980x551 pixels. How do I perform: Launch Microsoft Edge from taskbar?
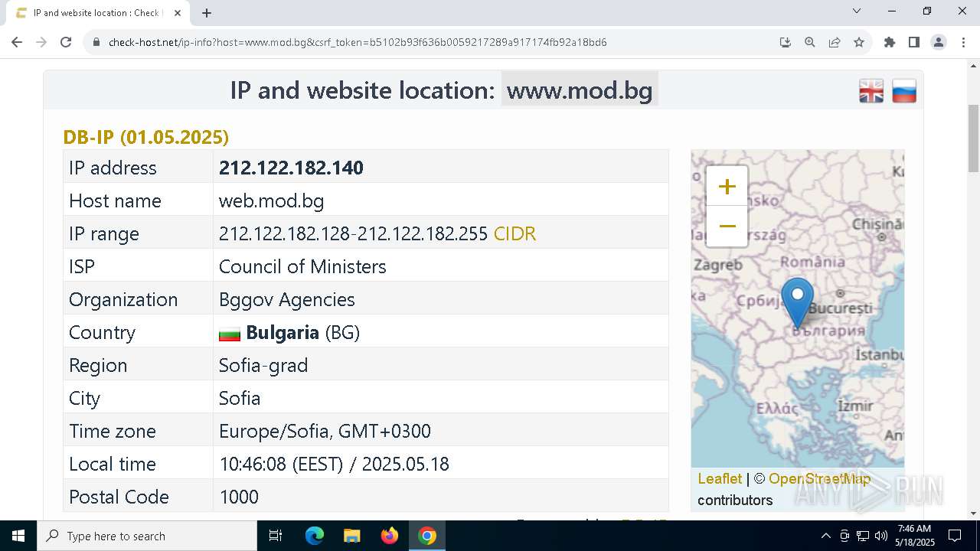coord(315,536)
